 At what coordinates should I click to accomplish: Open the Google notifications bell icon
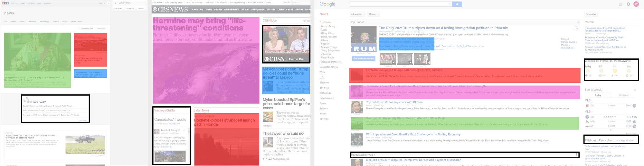628,4
